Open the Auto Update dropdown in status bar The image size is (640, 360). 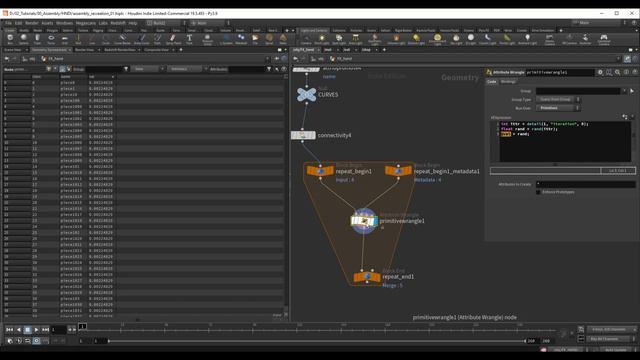click(618, 350)
